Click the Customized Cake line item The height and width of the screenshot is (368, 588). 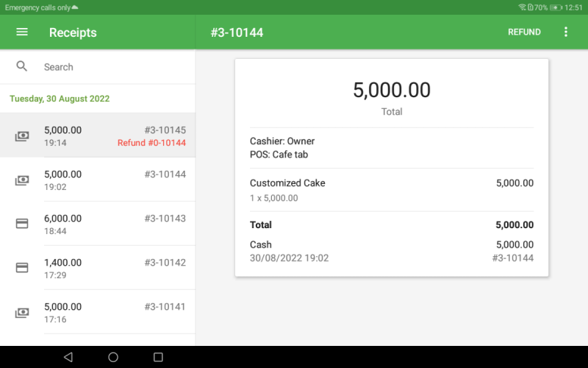point(287,183)
